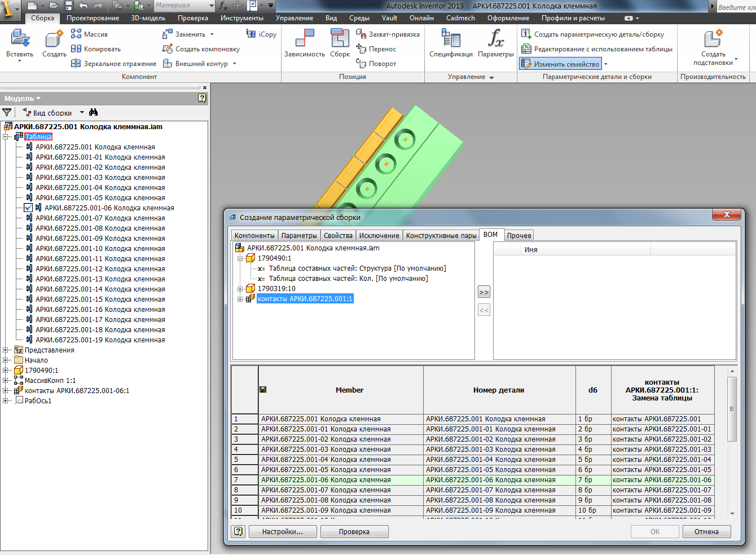Image resolution: width=756 pixels, height=555 pixels.
Task: Activate the Захват-привязка tool
Action: click(x=388, y=34)
